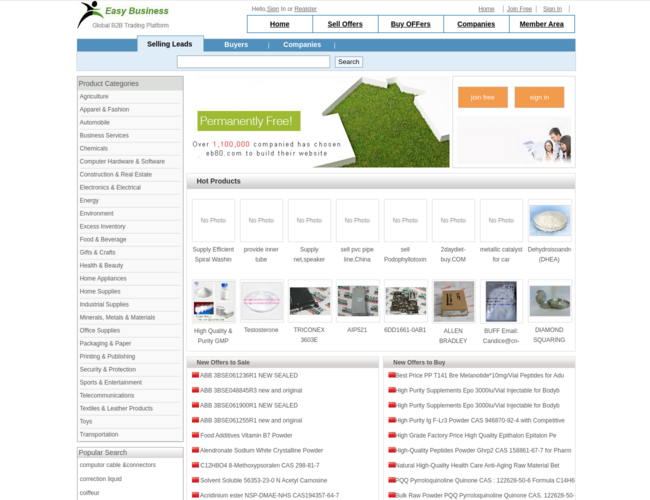Screen dimensions: 650x500
Task: Open the Testosterone product image
Action: coord(261,300)
